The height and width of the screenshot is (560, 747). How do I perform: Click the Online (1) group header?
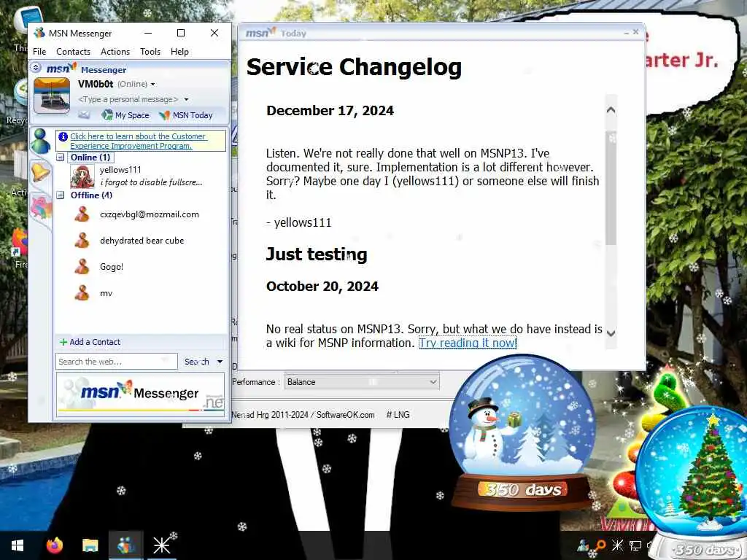tap(90, 157)
